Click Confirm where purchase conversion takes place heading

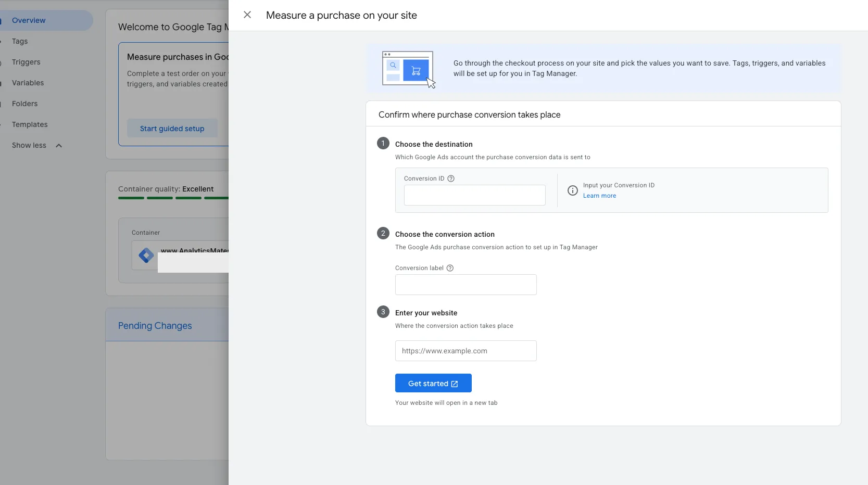click(x=469, y=114)
